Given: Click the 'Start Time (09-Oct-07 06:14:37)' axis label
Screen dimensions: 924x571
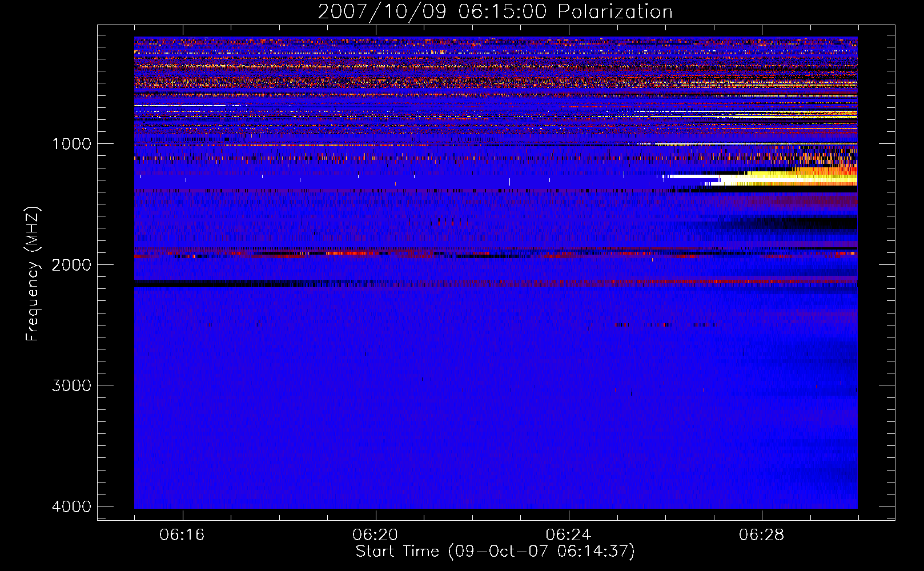Looking at the screenshot, I should point(495,552).
